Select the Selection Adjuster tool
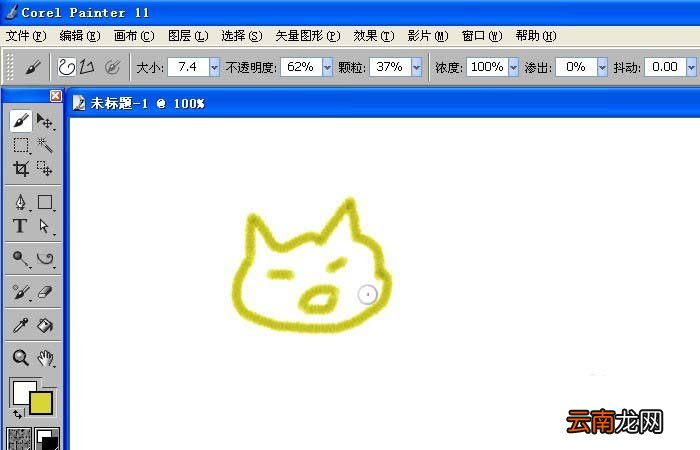700x450 pixels. [x=45, y=169]
